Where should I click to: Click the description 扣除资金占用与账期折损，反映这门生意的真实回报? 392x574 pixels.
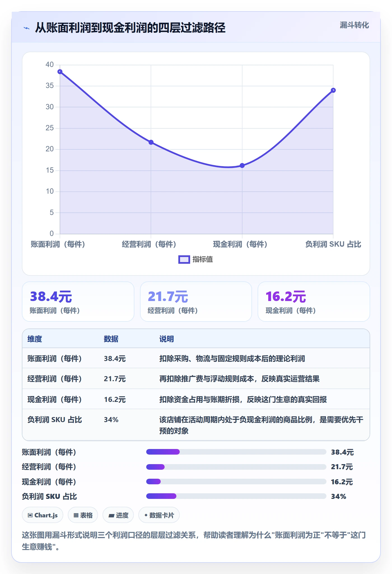pos(243,399)
